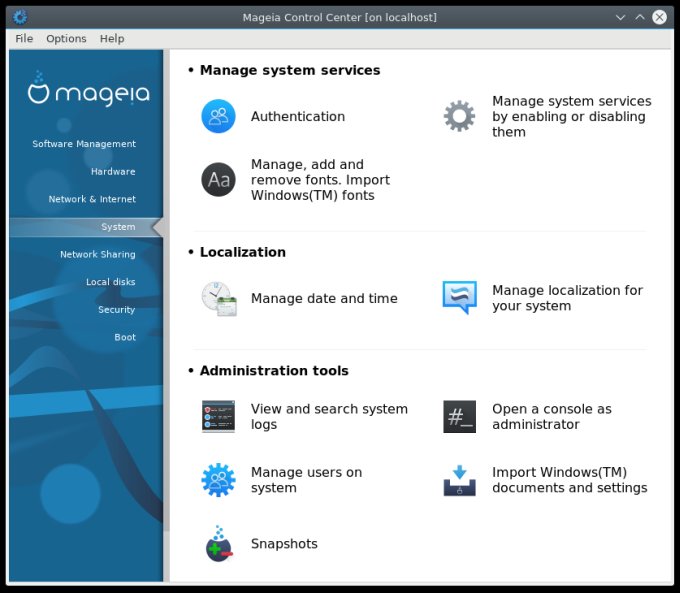Click 'Manage system services by enabling or disabling them'

tap(572, 116)
